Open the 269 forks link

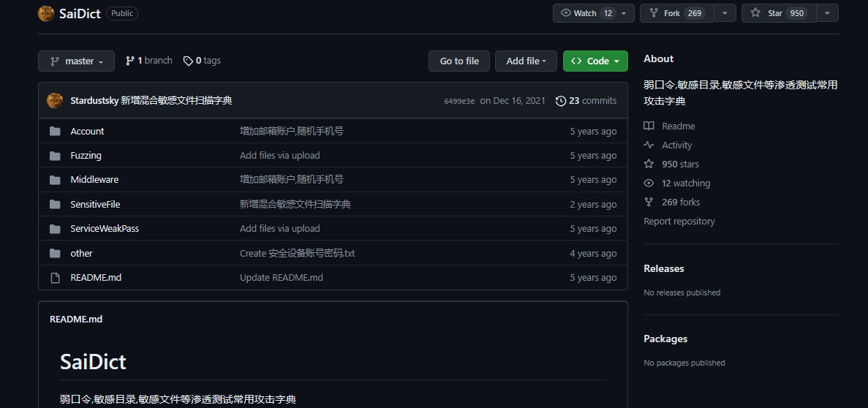[681, 202]
